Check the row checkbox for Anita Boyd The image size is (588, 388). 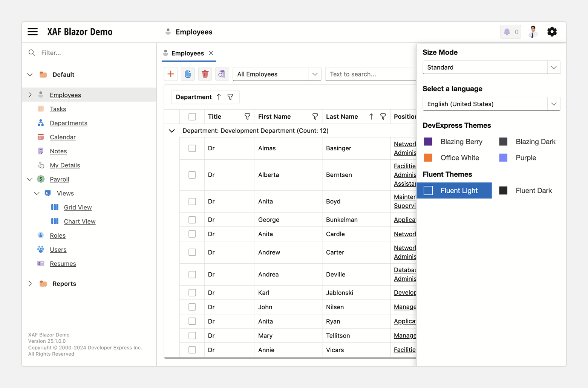point(192,201)
